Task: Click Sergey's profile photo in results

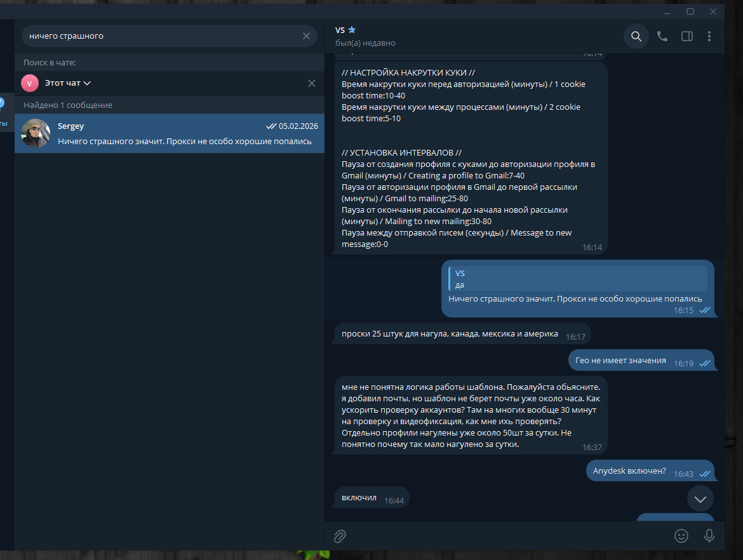Action: click(x=35, y=133)
